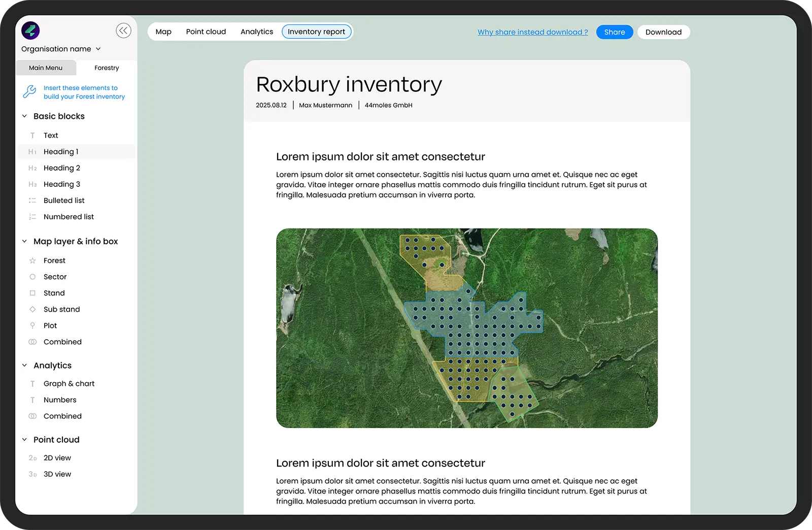Click the star icon beside Forest
Screen dimensions: 812x530
pos(32,260)
